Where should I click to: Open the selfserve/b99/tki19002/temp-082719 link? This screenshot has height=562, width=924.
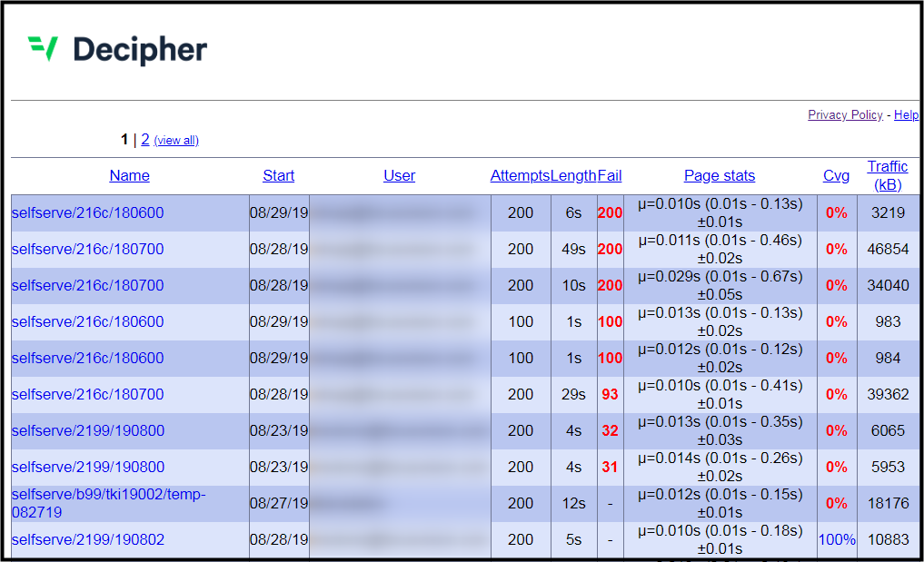pos(109,503)
